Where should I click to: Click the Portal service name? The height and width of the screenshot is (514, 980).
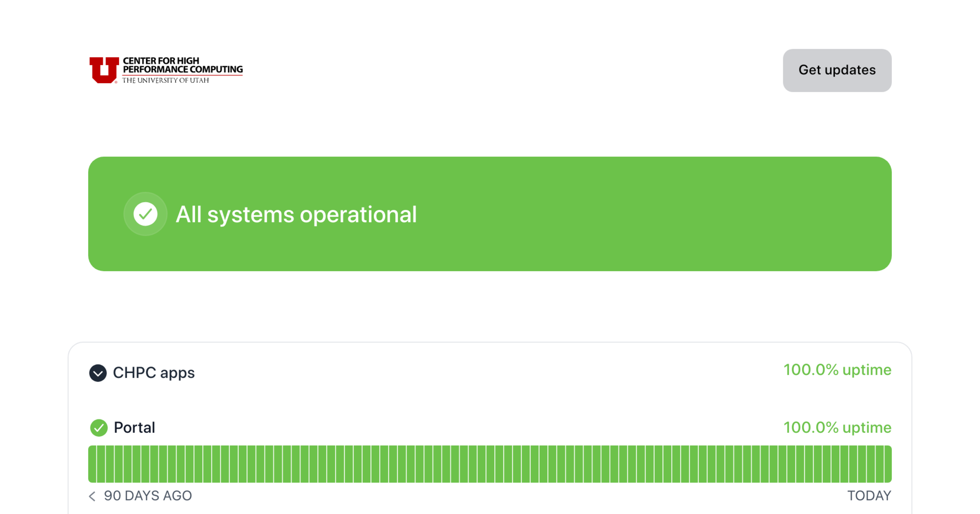coord(134,428)
